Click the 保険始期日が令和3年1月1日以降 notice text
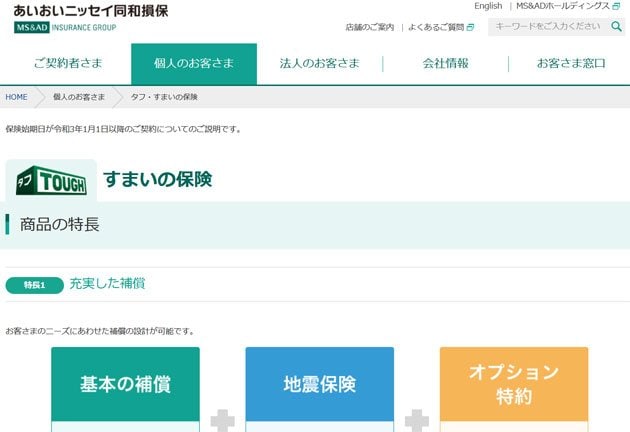 tap(123, 129)
